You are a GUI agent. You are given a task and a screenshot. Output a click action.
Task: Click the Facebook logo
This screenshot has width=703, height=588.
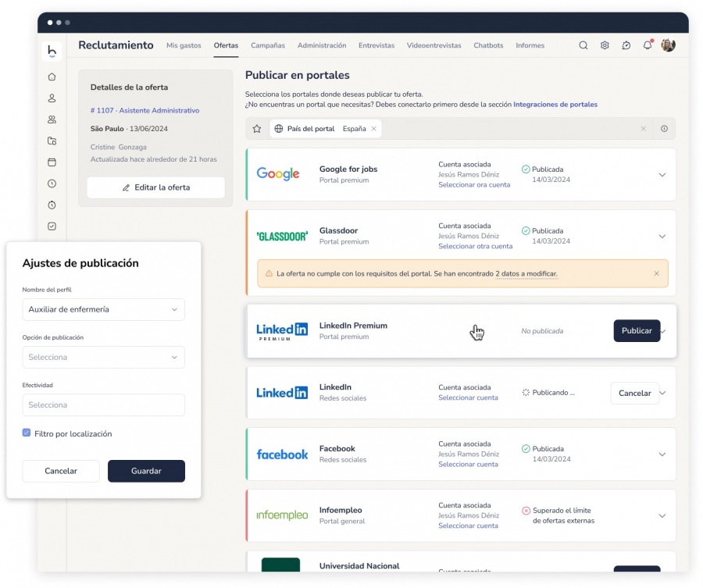[x=282, y=454]
